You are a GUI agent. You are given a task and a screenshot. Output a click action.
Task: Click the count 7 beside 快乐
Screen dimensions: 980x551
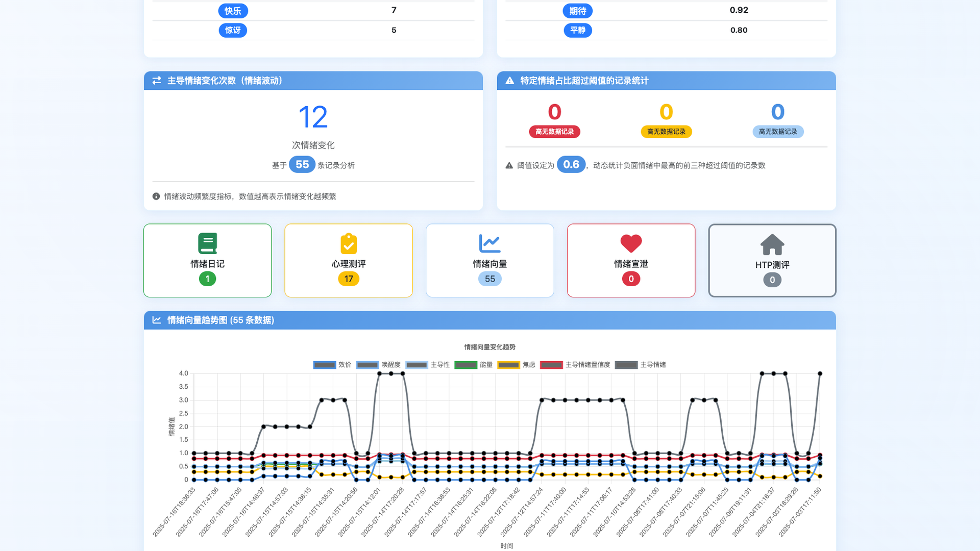coord(394,10)
